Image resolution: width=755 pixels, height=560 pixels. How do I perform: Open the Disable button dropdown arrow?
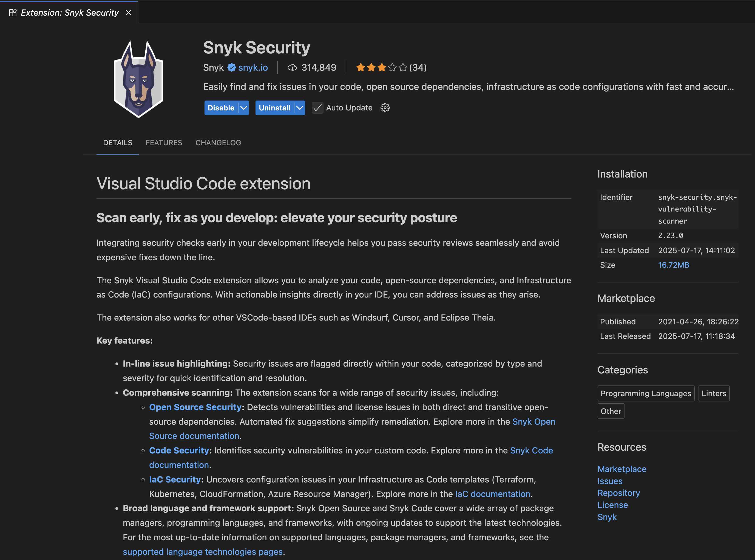(x=243, y=108)
